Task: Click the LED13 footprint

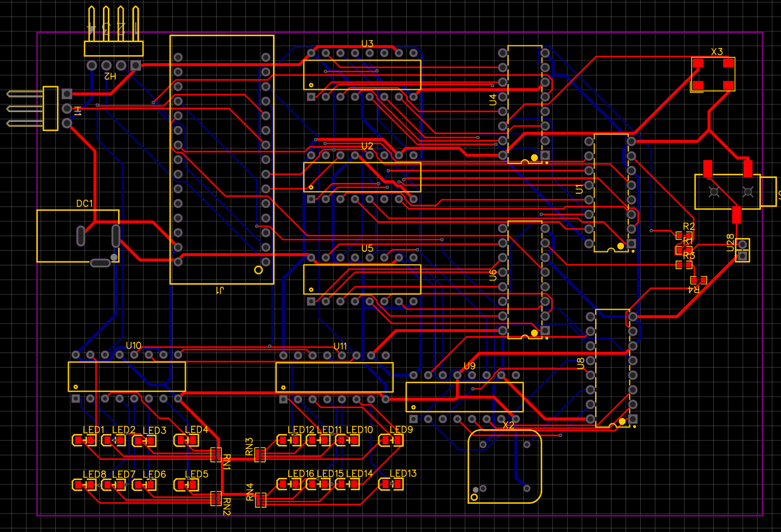Action: point(391,484)
